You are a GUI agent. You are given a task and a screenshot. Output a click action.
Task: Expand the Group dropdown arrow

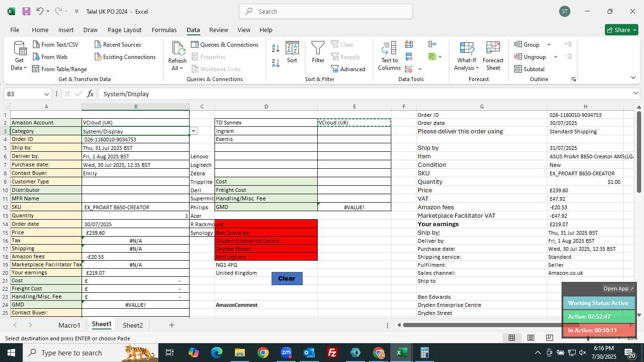(x=549, y=44)
